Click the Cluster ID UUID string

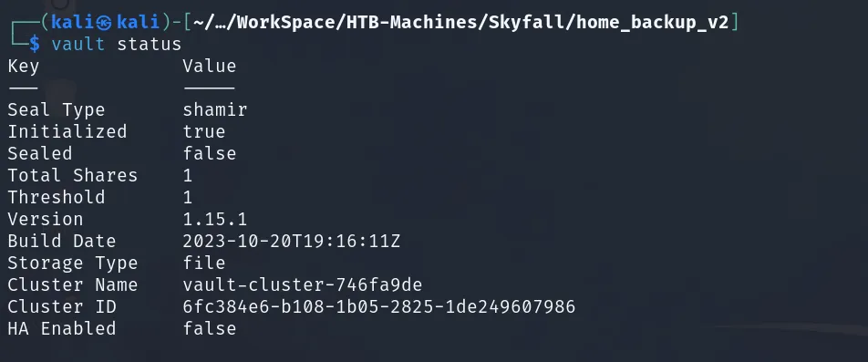tap(378, 306)
